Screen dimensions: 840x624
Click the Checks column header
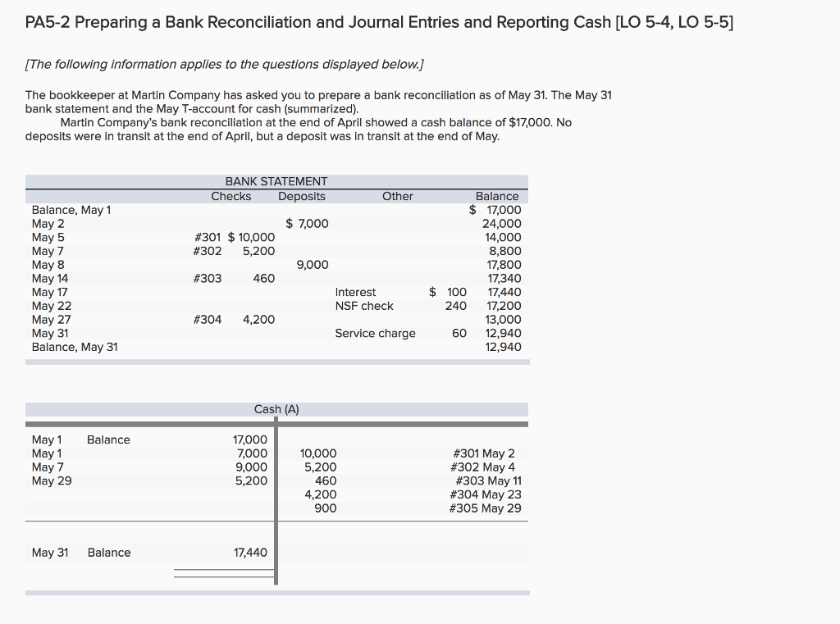pos(231,196)
